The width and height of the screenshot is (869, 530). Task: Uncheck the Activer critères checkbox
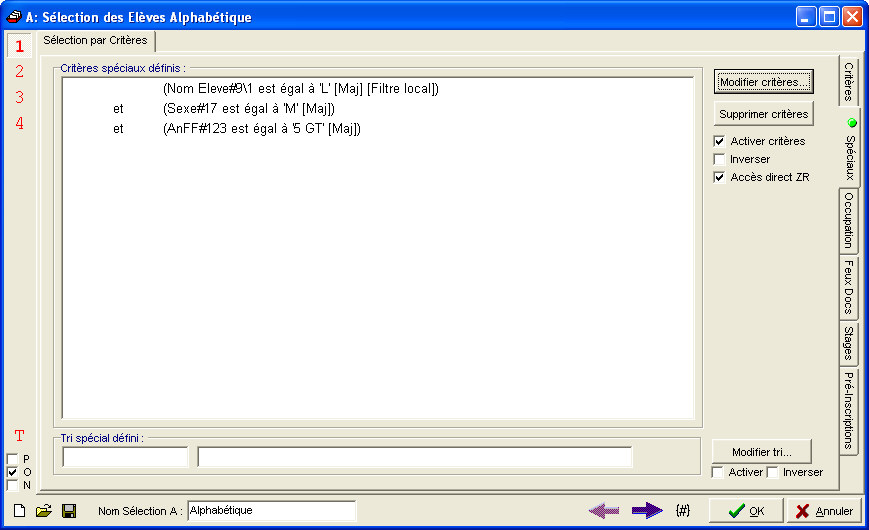[719, 142]
